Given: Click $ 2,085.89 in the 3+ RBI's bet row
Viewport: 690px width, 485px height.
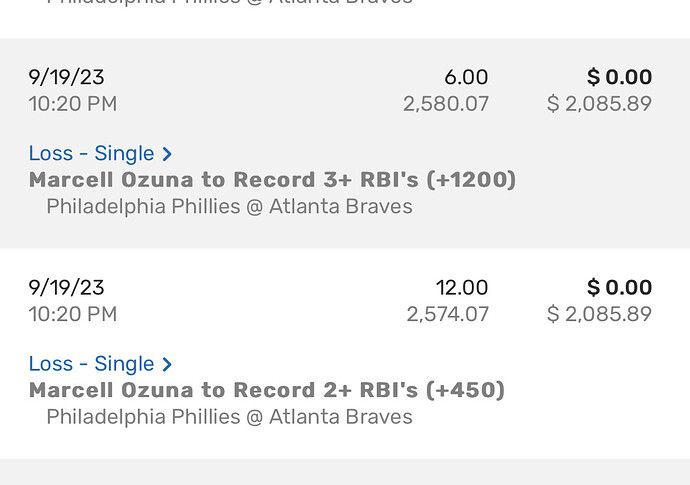Looking at the screenshot, I should tap(599, 104).
